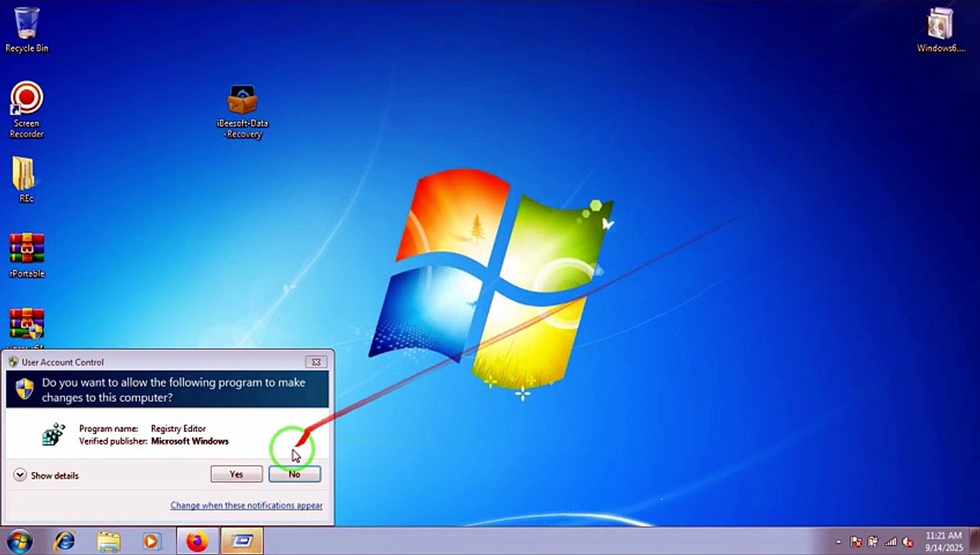
Task: Select the Windows6 archive icon on desktop
Action: click(941, 30)
